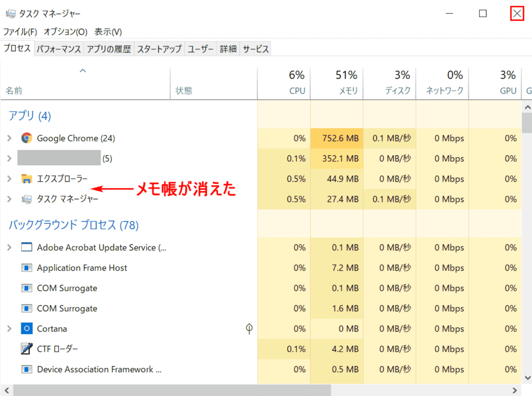Select the Application Frame Host row name
Image resolution: width=532 pixels, height=396 pixels.
82,268
